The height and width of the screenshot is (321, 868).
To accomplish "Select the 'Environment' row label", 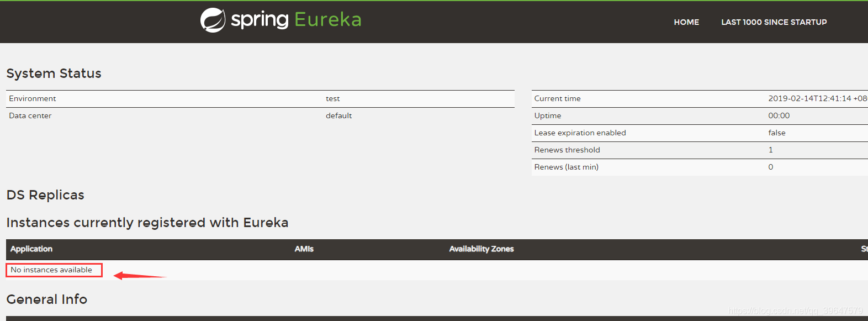I will point(33,98).
